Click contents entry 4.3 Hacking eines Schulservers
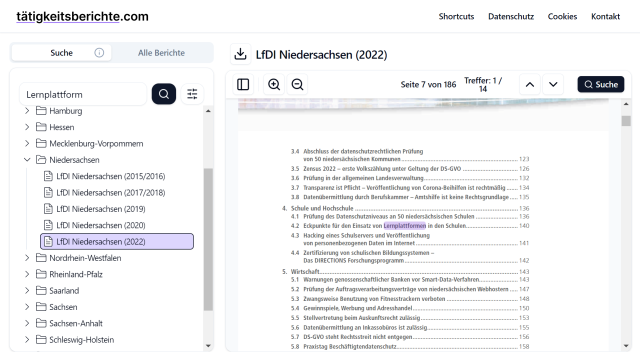Screen dimensions: 640x360 (x=410, y=239)
